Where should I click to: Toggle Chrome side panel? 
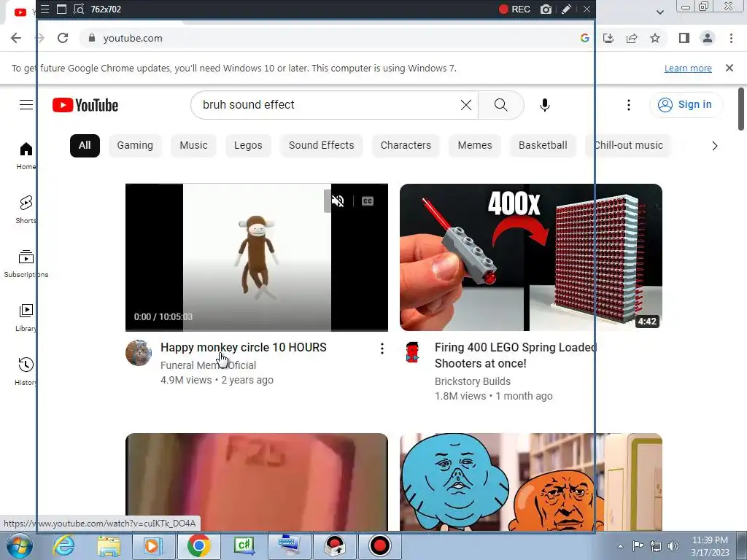coord(684,38)
